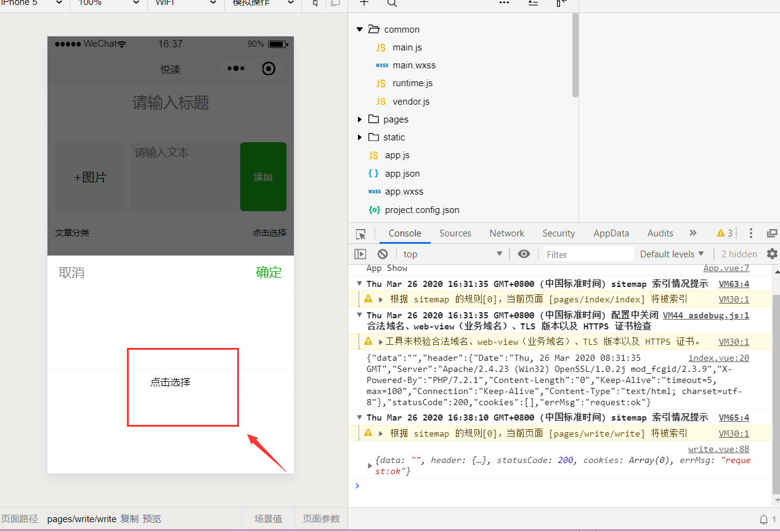Open the VM65:4 source link

(x=734, y=417)
